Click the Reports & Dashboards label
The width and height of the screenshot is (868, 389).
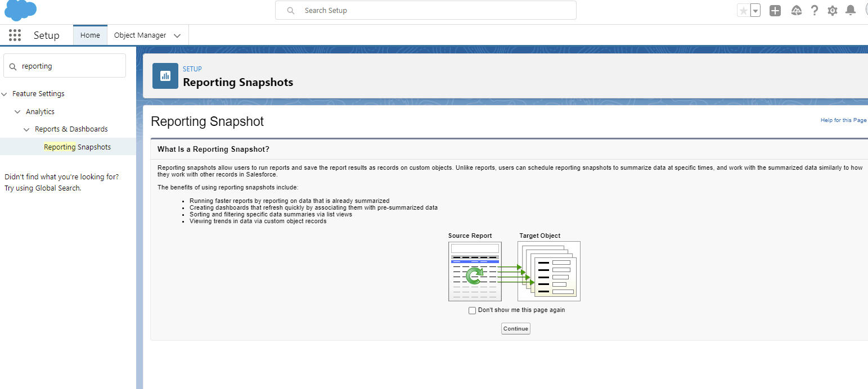click(71, 129)
